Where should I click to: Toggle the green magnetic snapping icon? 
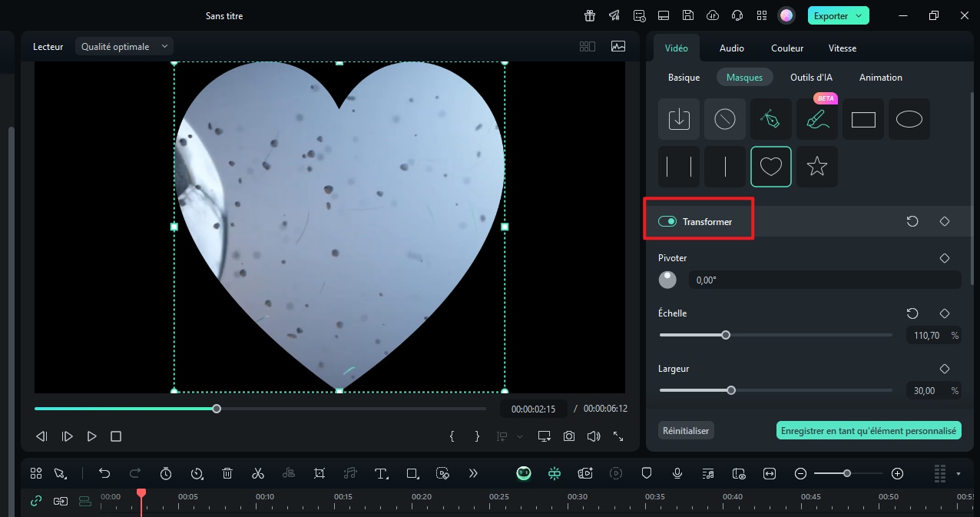555,473
